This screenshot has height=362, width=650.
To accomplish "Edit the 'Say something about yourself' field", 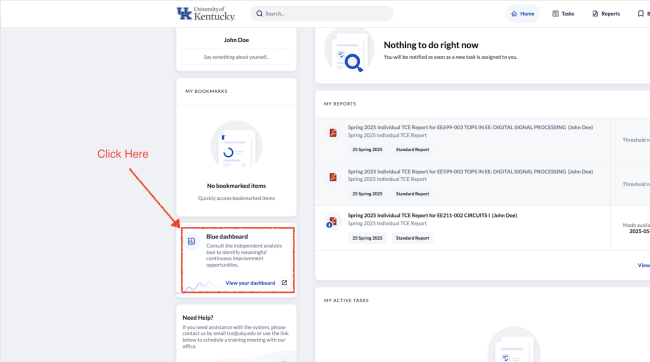I will tap(236, 57).
